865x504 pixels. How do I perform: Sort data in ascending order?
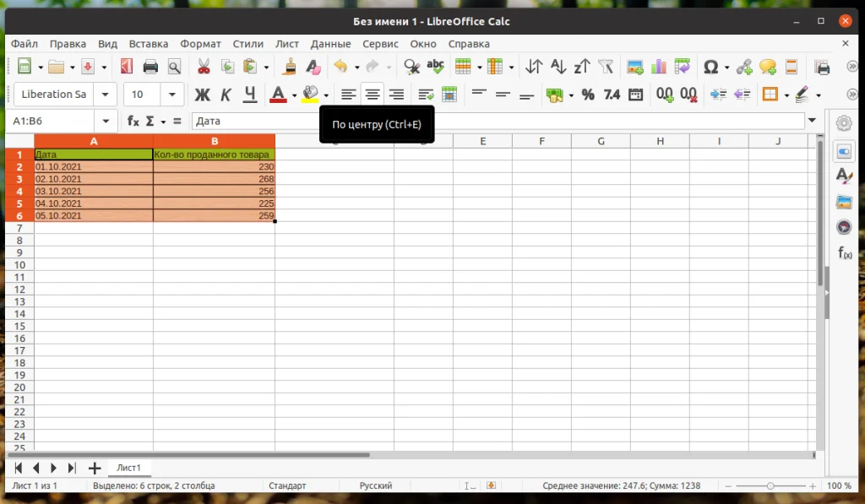[558, 66]
